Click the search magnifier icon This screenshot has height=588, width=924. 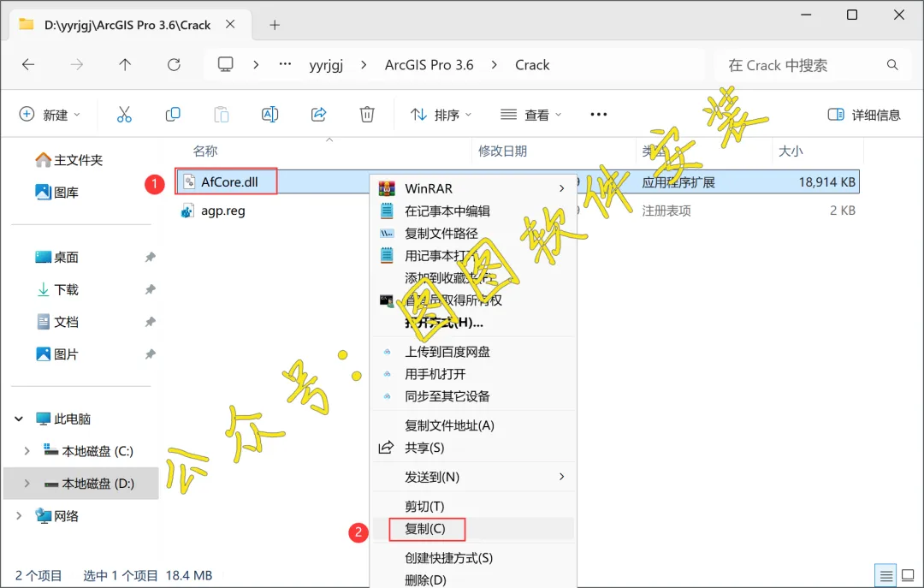coord(892,65)
